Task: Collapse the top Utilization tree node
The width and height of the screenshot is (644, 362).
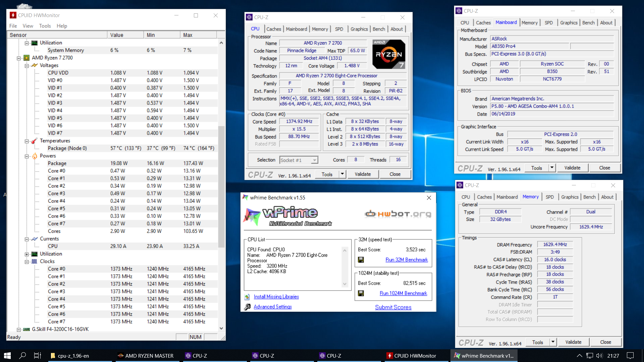Action: pos(26,43)
